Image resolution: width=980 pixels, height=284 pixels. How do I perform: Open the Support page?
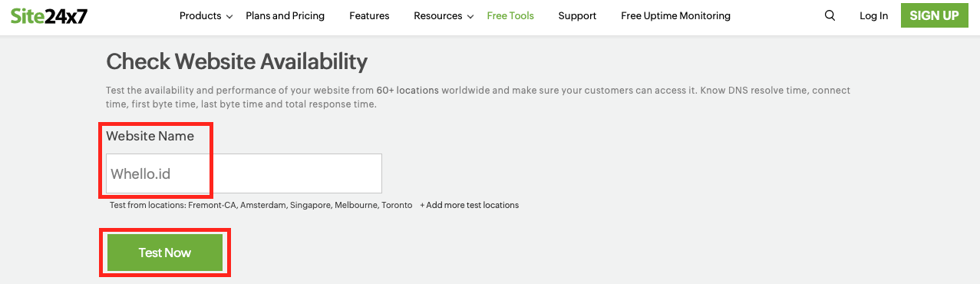coord(577,15)
